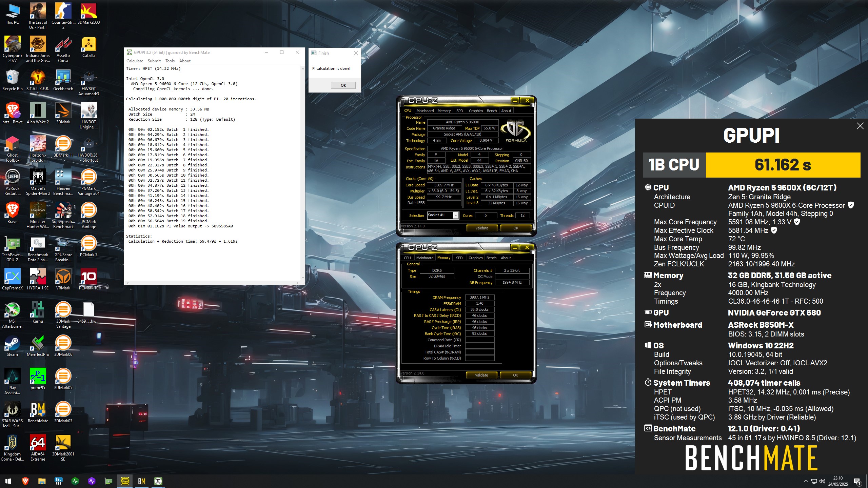This screenshot has height=488, width=868.
Task: Select the CapFrameX desktop icon
Action: pos(13,280)
